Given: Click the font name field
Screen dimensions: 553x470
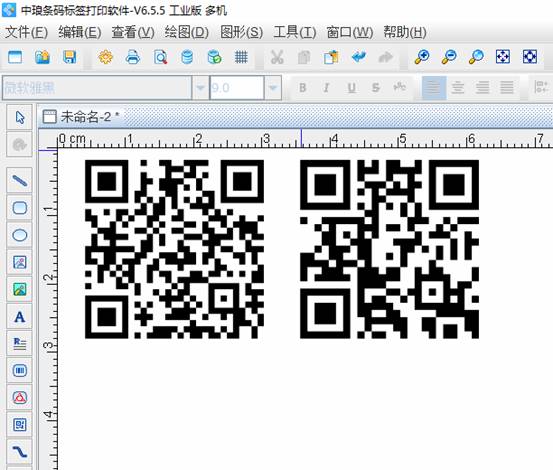Looking at the screenshot, I should (x=97, y=87).
